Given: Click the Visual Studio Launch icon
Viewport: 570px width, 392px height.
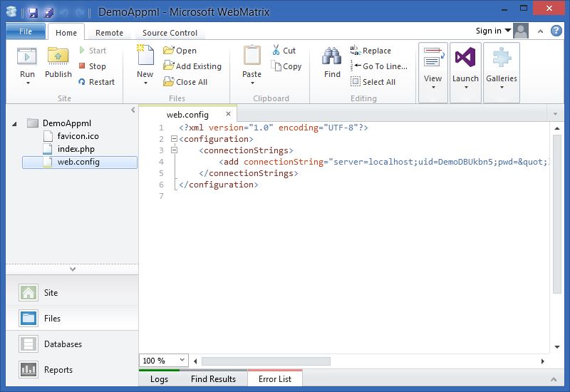Looking at the screenshot, I should (x=465, y=57).
